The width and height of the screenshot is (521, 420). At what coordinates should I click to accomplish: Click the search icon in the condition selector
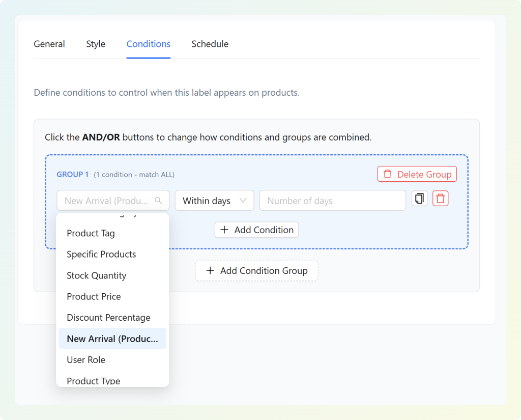coord(158,201)
